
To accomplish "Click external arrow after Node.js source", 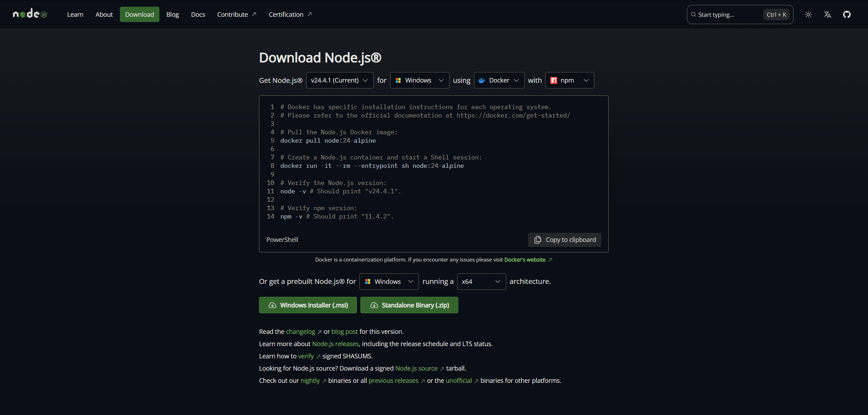I will pos(442,369).
